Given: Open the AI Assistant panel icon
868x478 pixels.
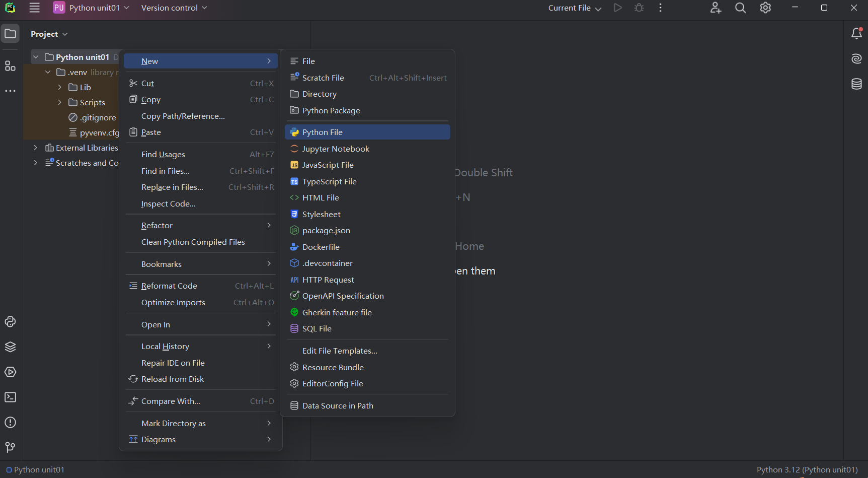Looking at the screenshot, I should pyautogui.click(x=856, y=59).
